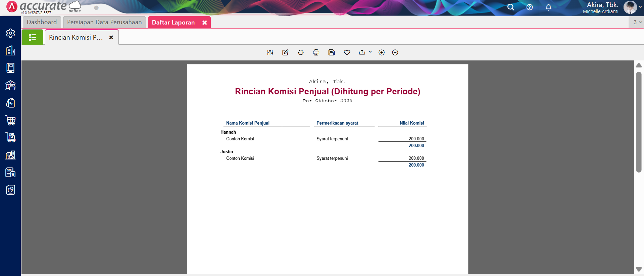Click the scrollbar down arrow
This screenshot has height=276, width=644.
coord(639,269)
